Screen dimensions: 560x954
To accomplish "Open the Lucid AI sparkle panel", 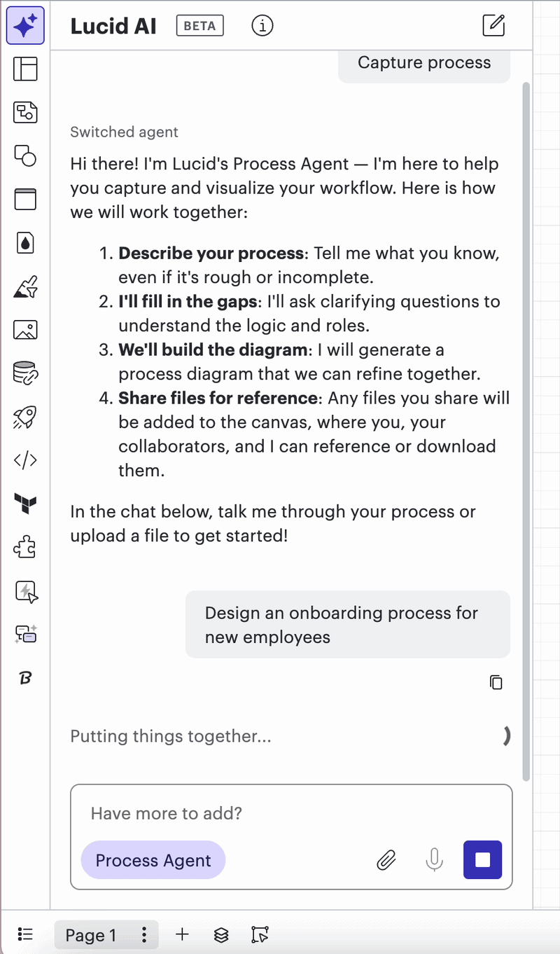I will [25, 26].
